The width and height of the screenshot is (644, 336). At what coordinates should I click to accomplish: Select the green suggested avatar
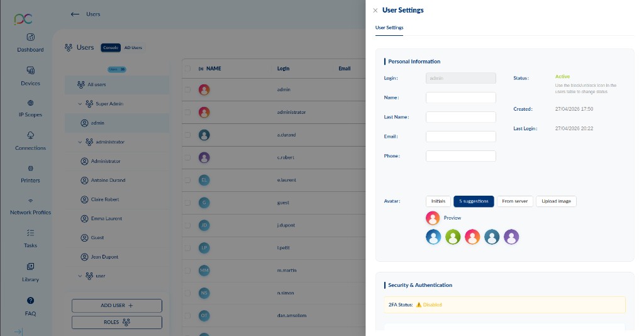click(453, 237)
